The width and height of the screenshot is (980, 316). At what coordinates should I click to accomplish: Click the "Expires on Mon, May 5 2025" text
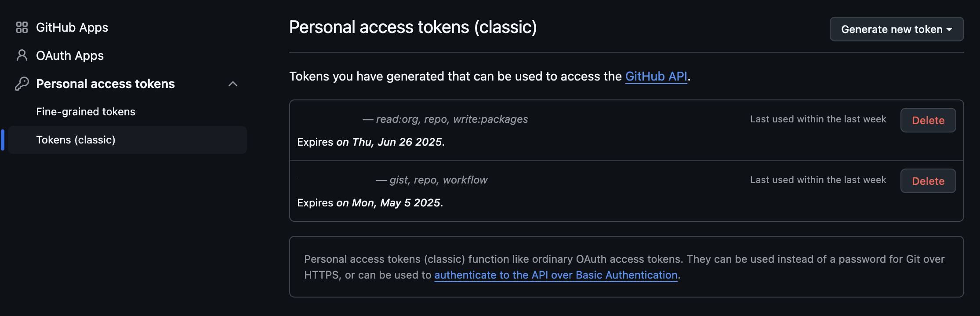point(370,203)
